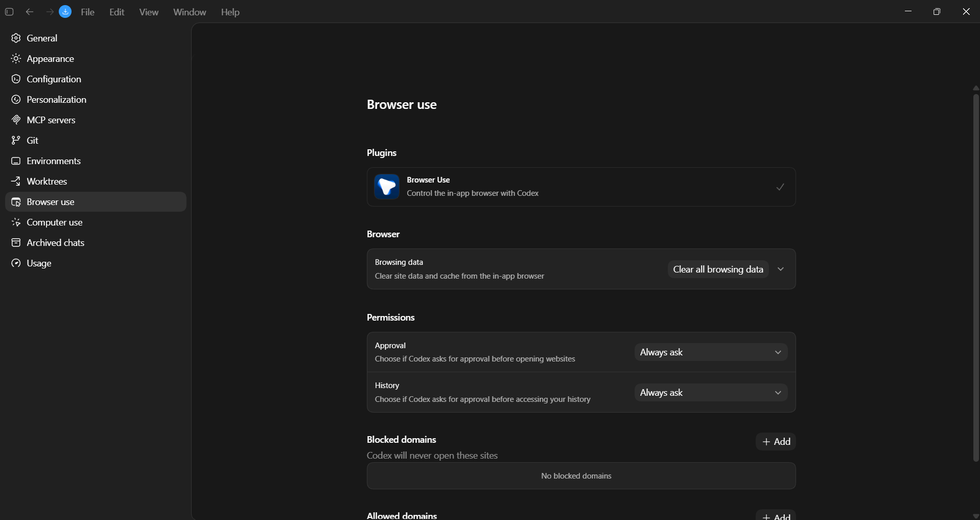Open the Edit menu
Screen dimensions: 980x520
(117, 12)
